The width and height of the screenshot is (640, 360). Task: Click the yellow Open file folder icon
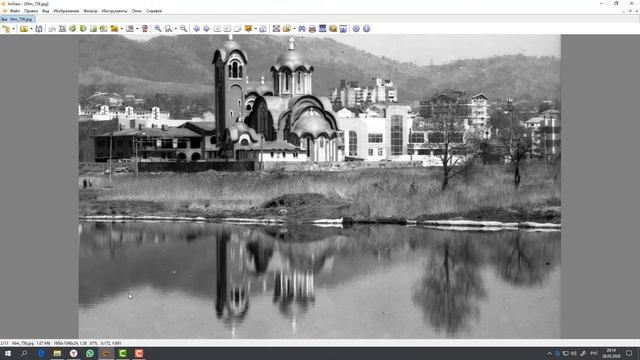click(x=24, y=29)
